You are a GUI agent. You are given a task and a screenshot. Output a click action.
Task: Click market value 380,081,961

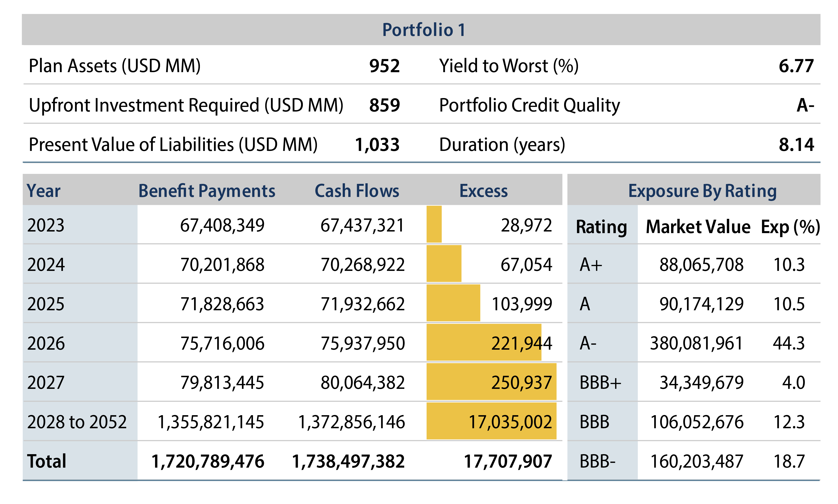(x=697, y=344)
